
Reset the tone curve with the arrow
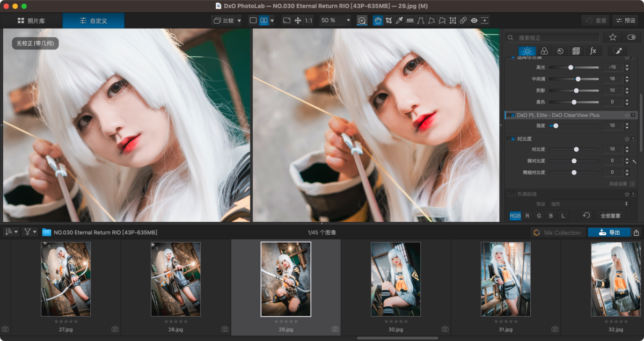pyautogui.click(x=587, y=215)
